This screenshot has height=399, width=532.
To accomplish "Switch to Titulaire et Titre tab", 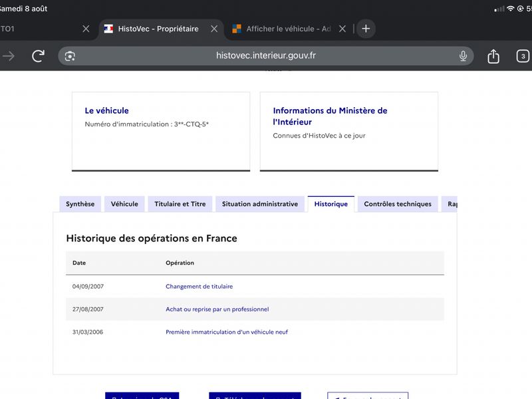I will point(180,204).
